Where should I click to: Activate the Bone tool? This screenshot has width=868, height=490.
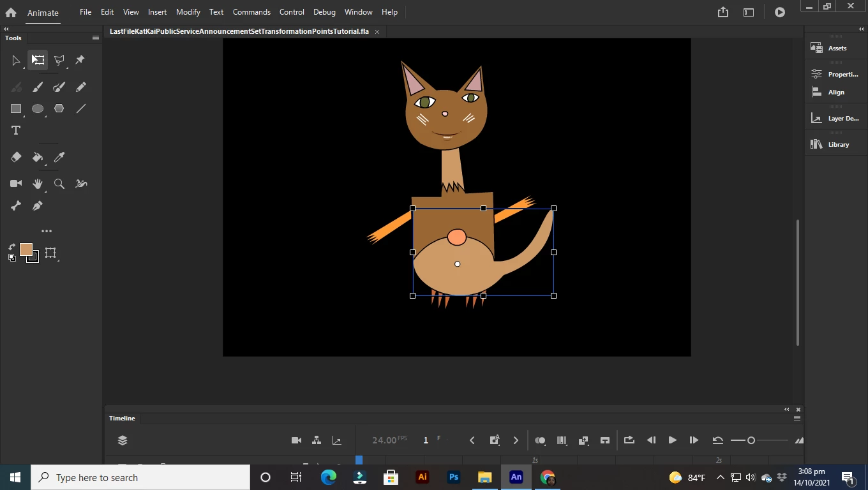(16, 205)
